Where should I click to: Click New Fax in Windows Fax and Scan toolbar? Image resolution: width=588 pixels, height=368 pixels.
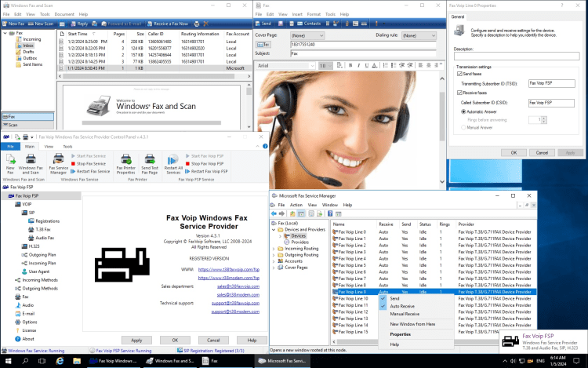13,24
